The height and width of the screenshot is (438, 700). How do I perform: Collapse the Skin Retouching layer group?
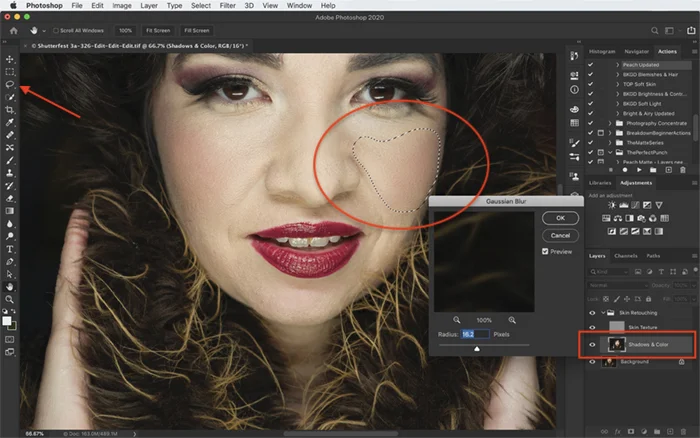coord(604,313)
